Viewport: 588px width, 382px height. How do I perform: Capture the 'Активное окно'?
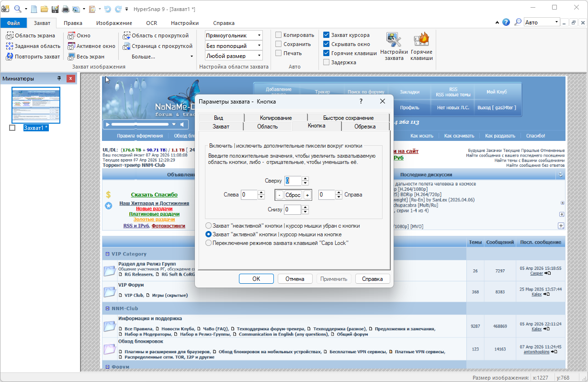[91, 46]
